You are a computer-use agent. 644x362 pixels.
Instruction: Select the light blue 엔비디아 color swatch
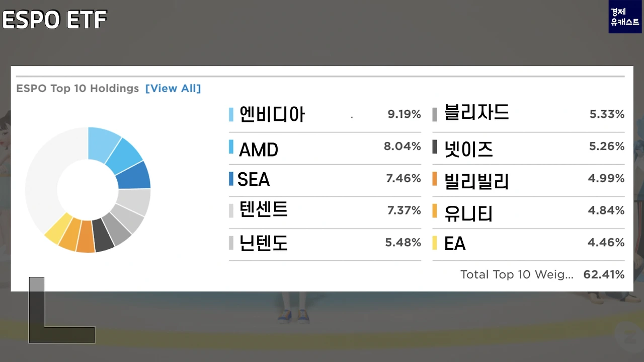coord(231,114)
